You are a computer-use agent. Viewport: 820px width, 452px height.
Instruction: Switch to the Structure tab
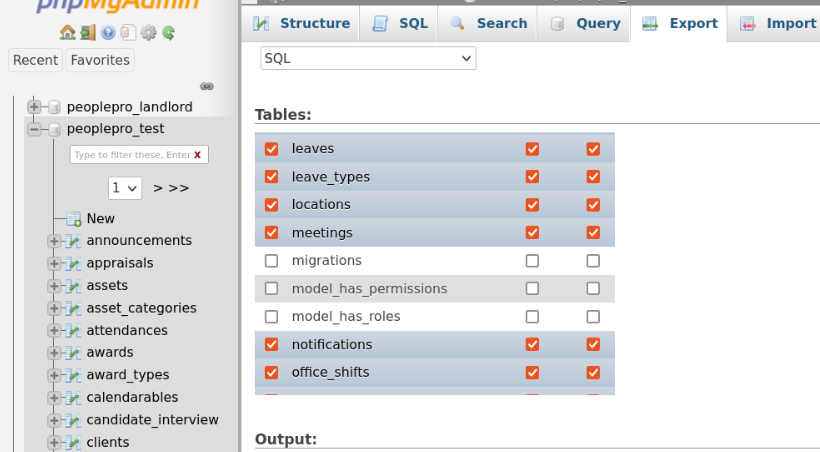(x=301, y=23)
